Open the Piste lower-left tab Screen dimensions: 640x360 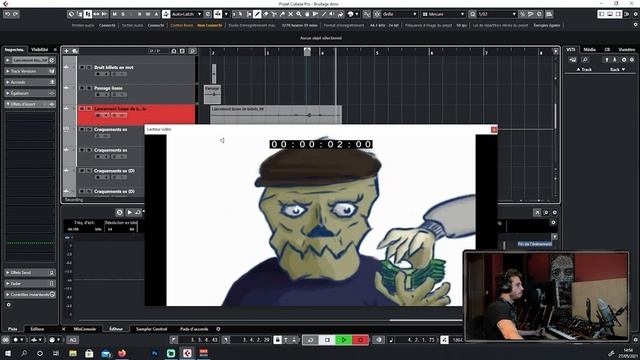tap(13, 329)
